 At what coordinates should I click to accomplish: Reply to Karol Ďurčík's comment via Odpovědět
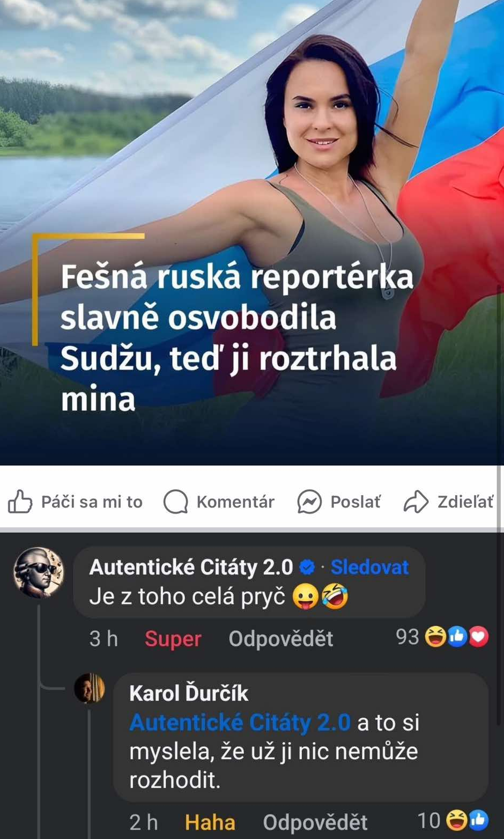[x=315, y=822]
